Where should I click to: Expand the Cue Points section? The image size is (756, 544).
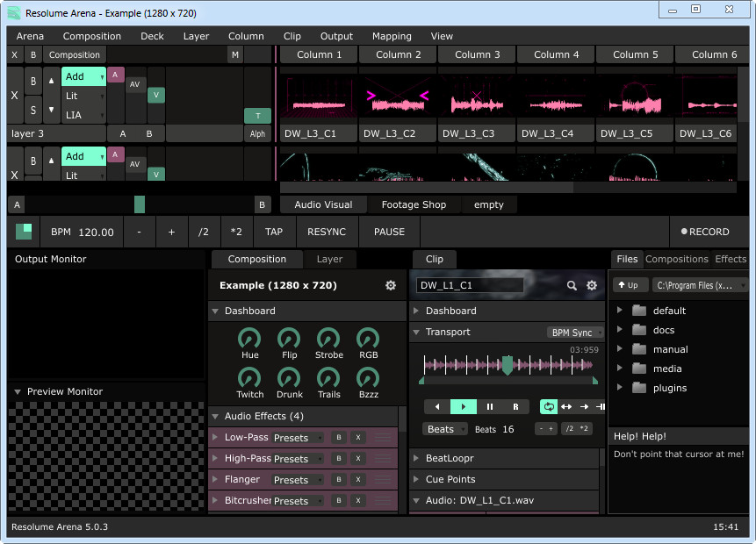tap(417, 479)
